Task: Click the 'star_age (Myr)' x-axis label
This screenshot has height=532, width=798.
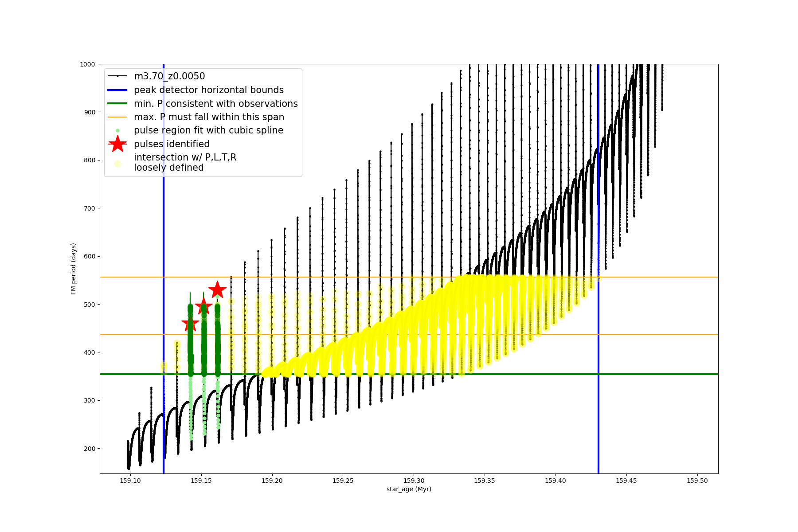Action: coord(409,489)
